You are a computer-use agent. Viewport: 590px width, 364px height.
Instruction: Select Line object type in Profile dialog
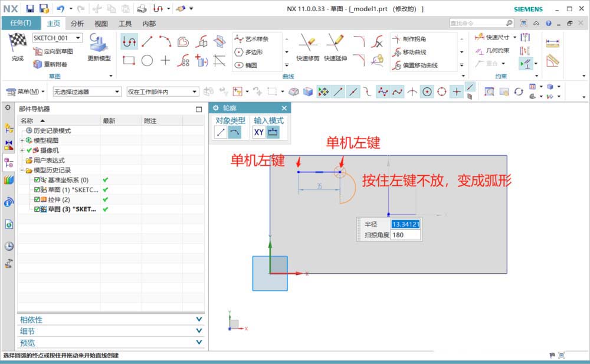point(221,132)
